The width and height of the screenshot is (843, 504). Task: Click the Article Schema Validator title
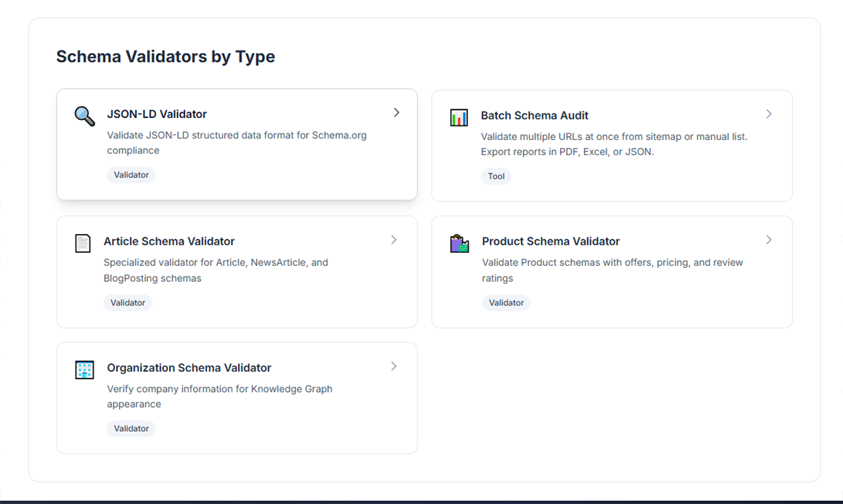[169, 241]
